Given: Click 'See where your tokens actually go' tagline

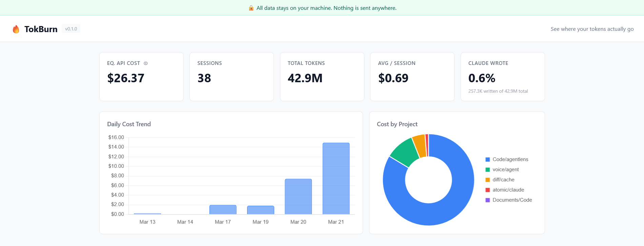Looking at the screenshot, I should point(592,29).
